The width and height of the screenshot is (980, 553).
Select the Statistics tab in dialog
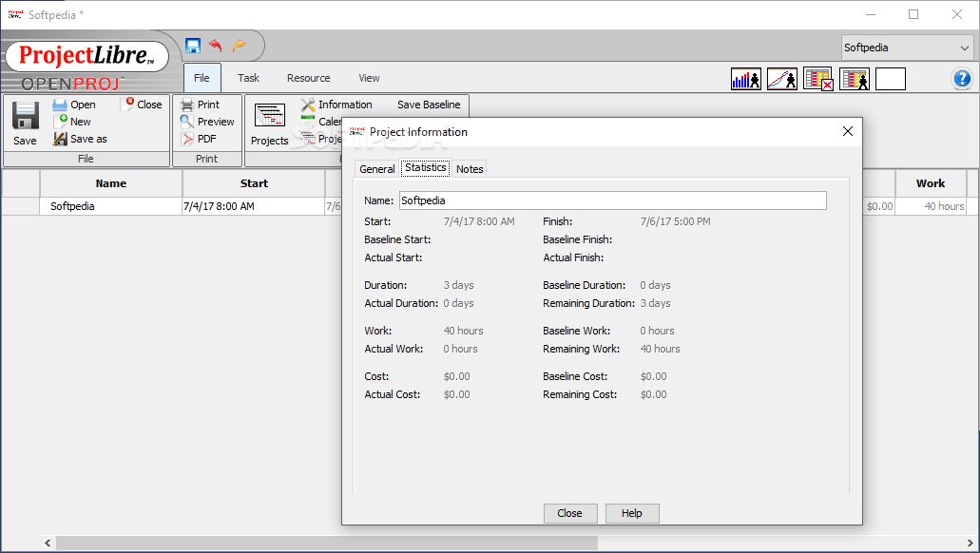(426, 167)
